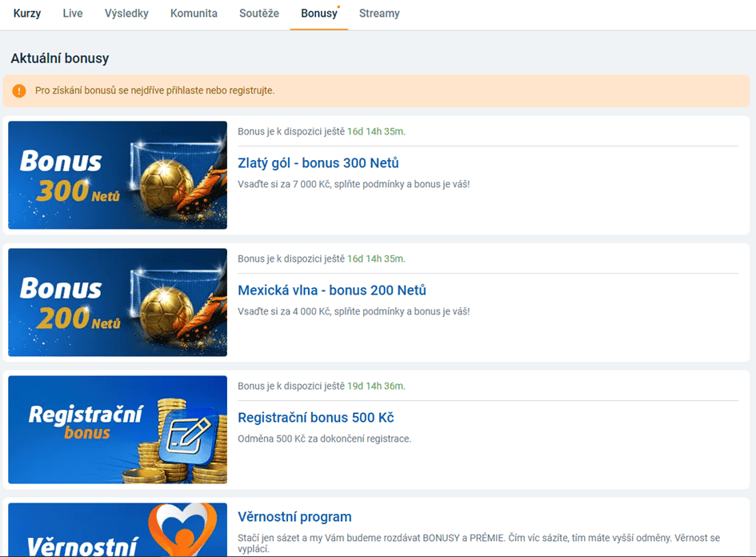The image size is (756, 557).
Task: Open the Streamy tab
Action: 379,14
